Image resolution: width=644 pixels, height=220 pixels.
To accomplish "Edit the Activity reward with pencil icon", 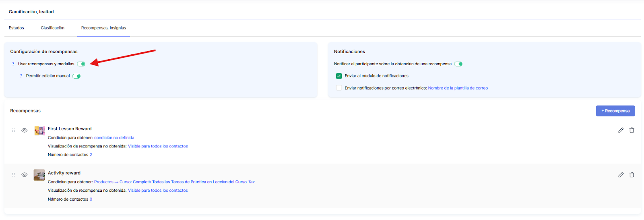I will [x=621, y=174].
